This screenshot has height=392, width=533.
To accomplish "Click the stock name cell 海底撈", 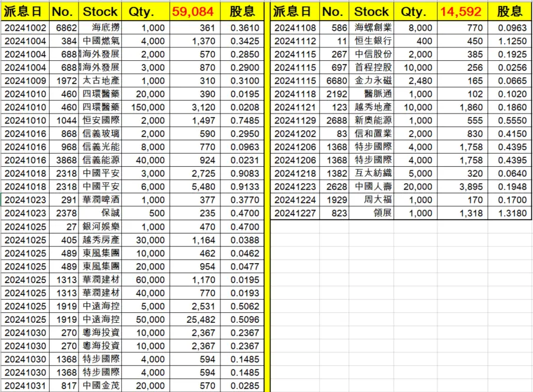I will pos(100,28).
